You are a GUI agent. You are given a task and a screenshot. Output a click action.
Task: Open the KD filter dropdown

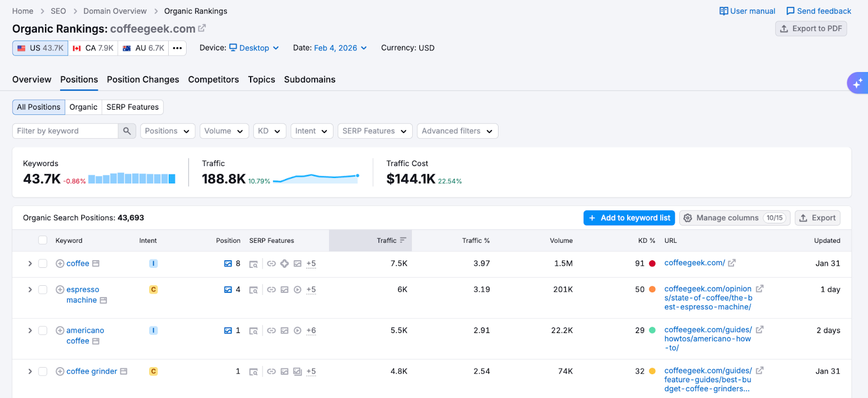(x=270, y=131)
